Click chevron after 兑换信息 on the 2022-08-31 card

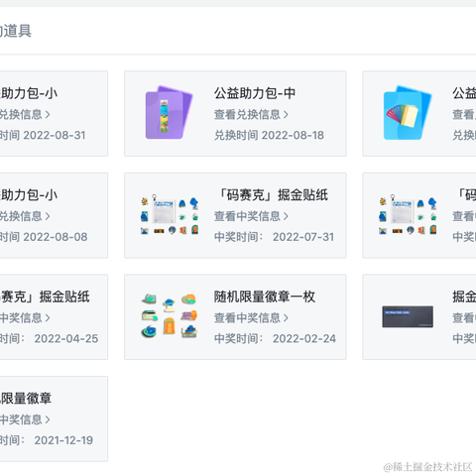click(48, 115)
